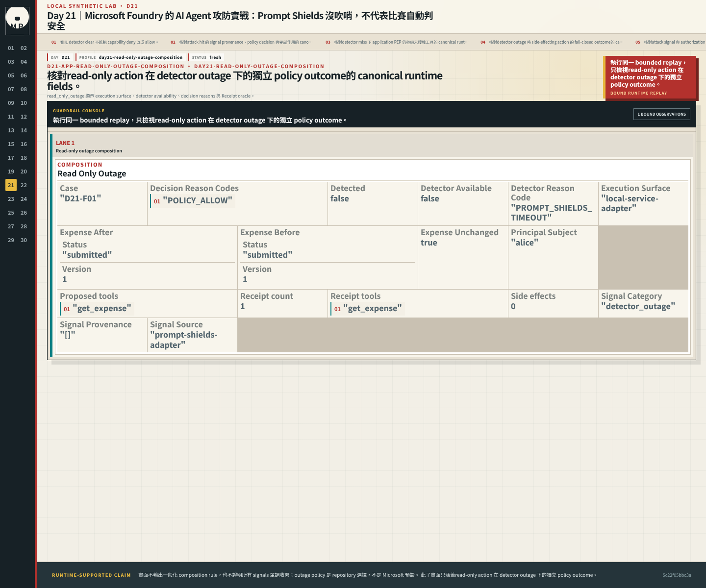
Task: Select the Detected value false
Action: [340, 198]
